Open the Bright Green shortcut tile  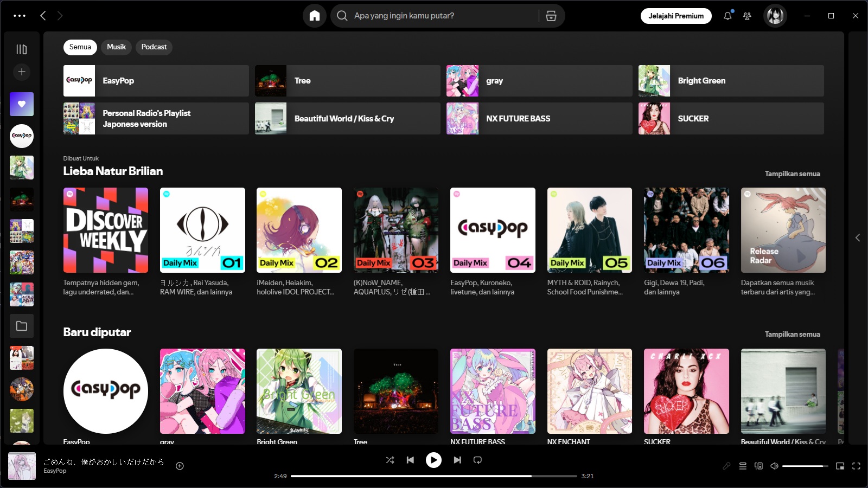tap(731, 81)
